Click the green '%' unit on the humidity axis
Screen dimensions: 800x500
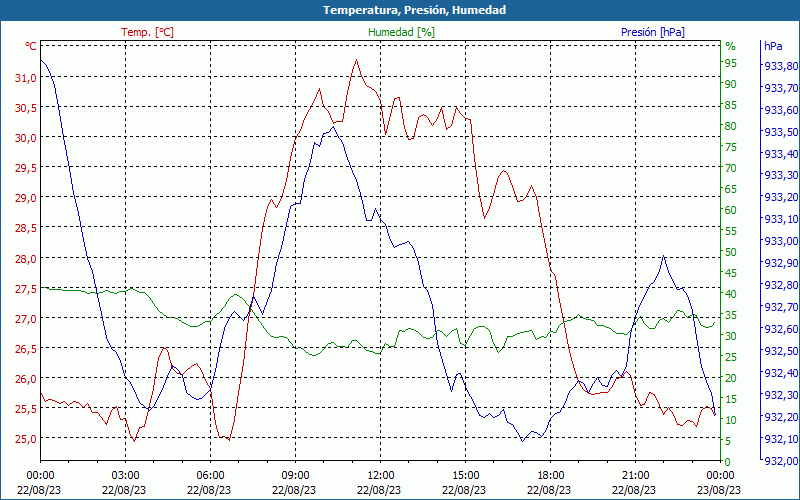731,46
